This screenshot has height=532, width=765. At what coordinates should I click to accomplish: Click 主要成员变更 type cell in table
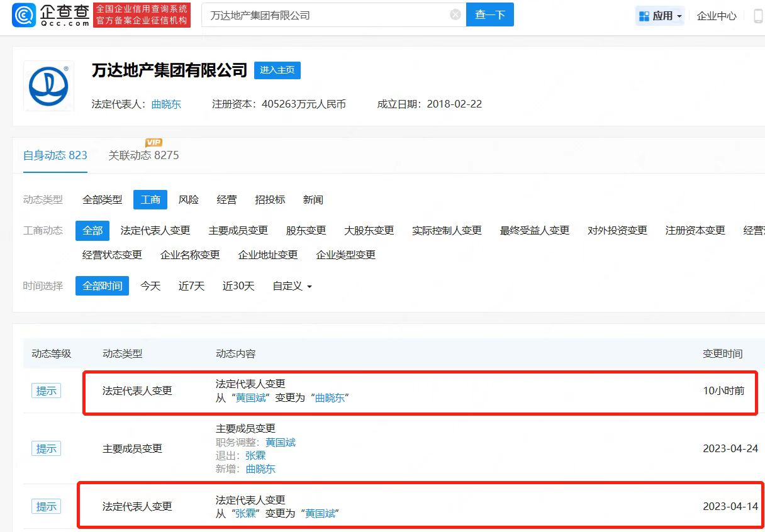point(133,448)
